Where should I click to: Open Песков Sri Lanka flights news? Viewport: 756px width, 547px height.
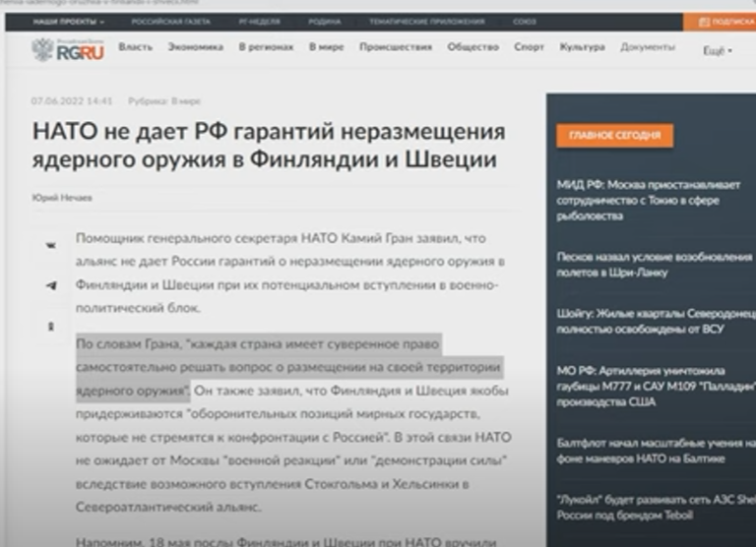coord(652,264)
